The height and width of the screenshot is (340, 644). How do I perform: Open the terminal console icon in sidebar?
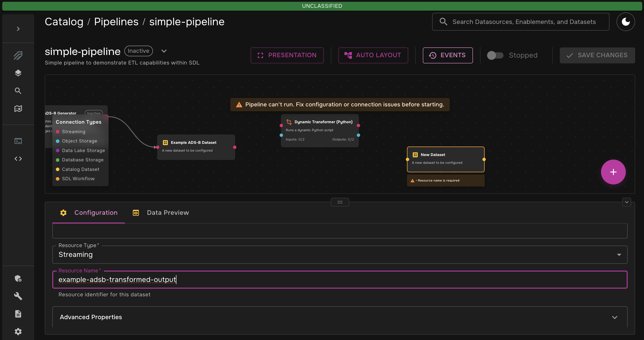tap(18, 141)
